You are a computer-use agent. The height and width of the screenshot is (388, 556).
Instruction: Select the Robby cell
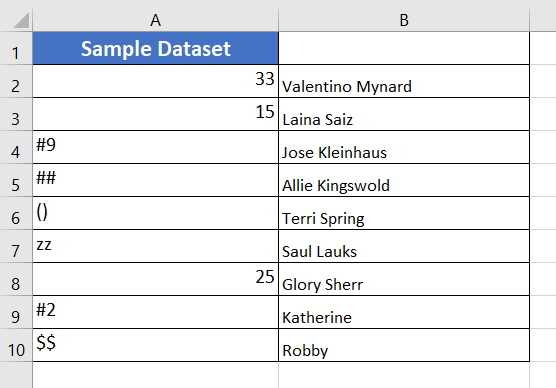(404, 345)
